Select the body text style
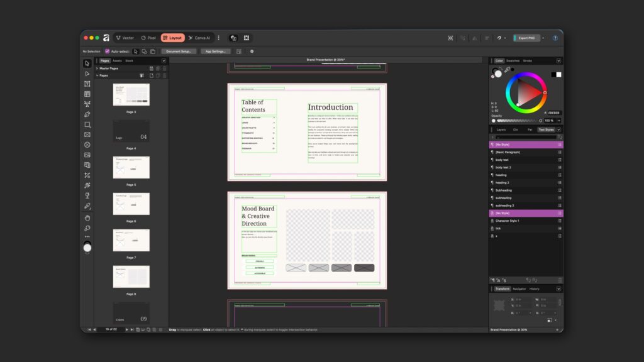The width and height of the screenshot is (644, 362). [x=526, y=160]
